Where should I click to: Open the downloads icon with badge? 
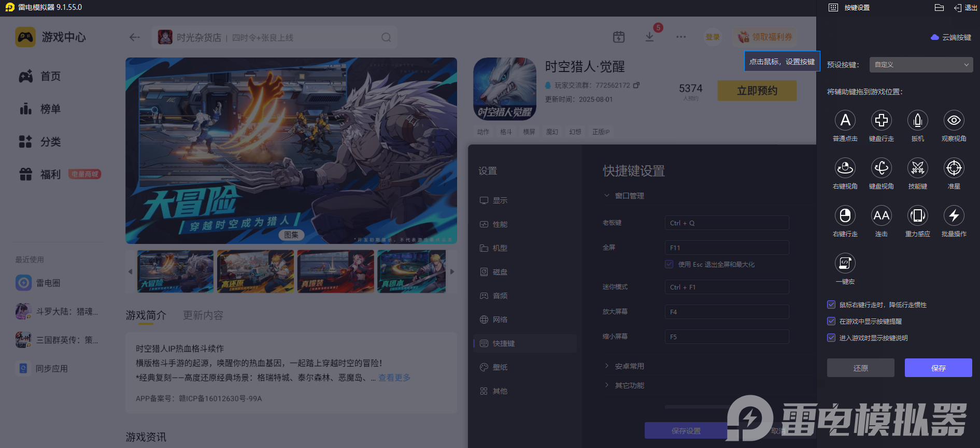click(649, 37)
